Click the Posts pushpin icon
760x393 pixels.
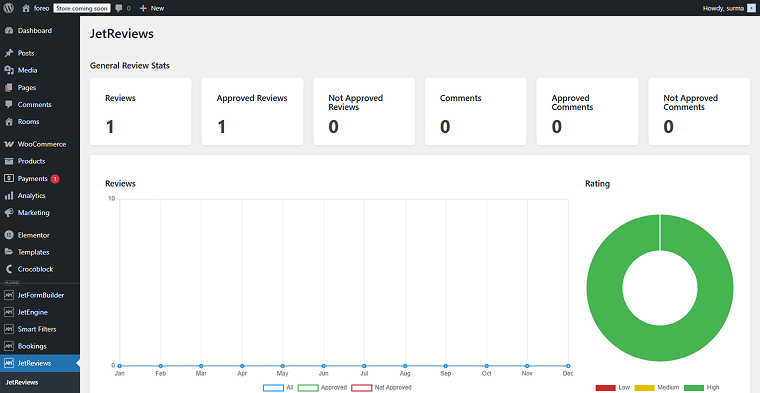(9, 53)
